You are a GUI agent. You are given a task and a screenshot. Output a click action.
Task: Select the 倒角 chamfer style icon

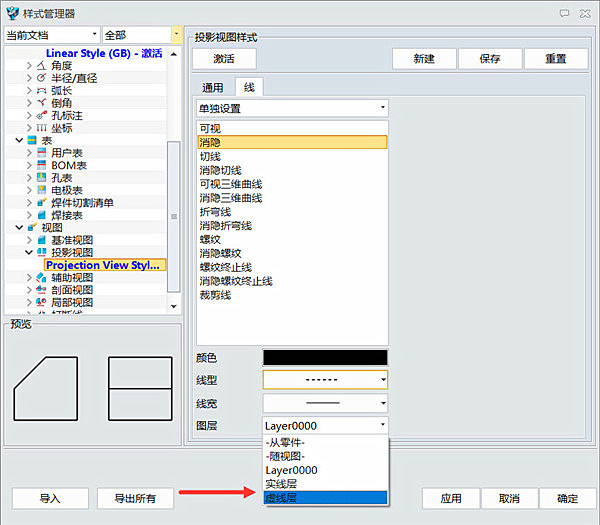tap(41, 103)
